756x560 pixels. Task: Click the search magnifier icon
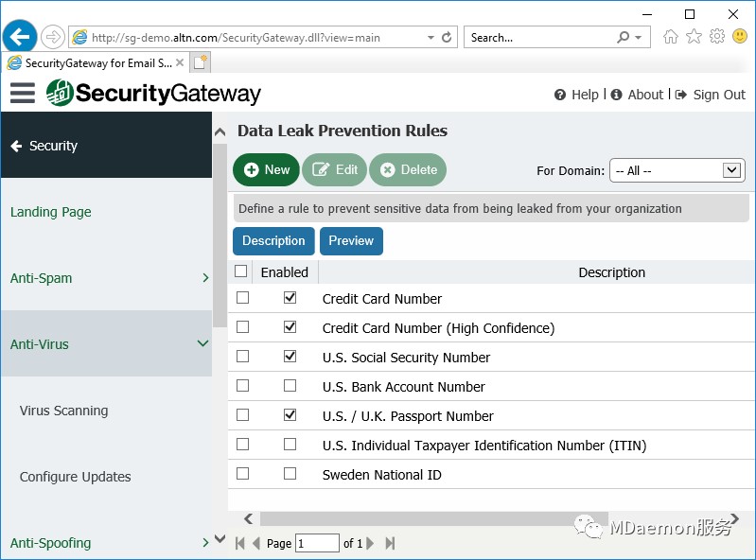[623, 37]
